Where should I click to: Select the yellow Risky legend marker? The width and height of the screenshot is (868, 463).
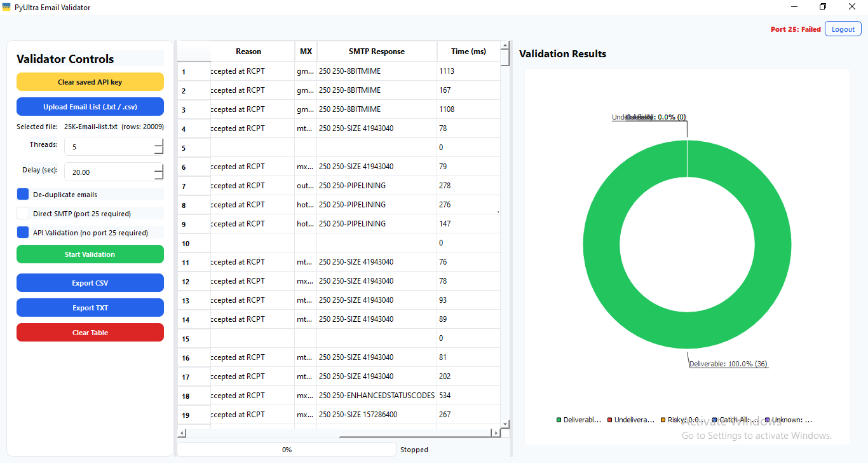click(662, 420)
